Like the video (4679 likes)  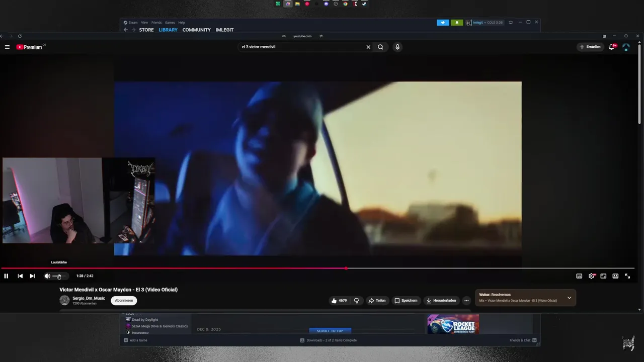tap(339, 301)
